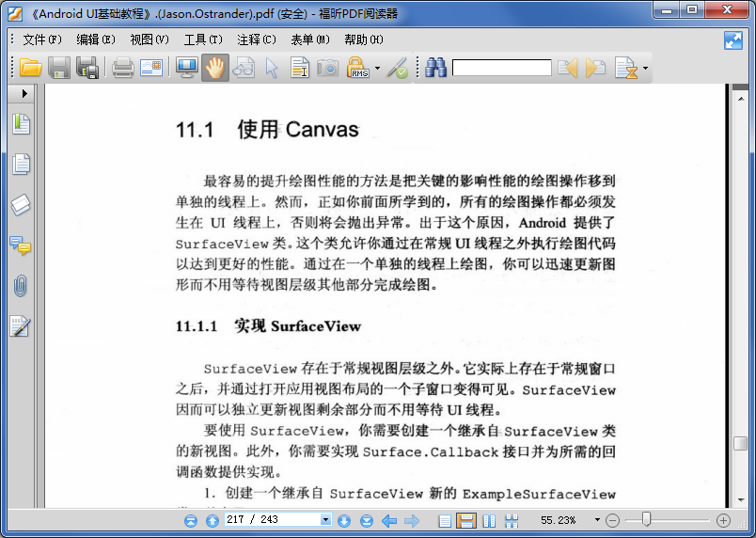Click the zoom value 55.23%
Image resolution: width=756 pixels, height=538 pixels.
(559, 520)
